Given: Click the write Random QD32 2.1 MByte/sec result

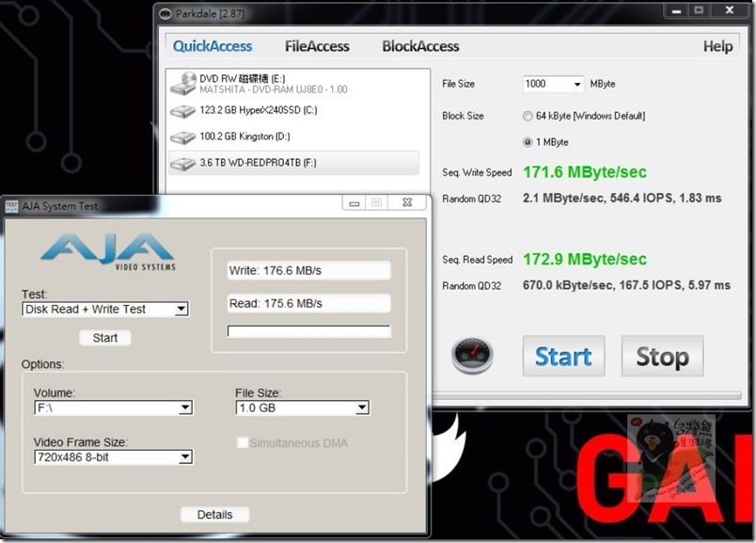Looking at the screenshot, I should click(622, 199).
